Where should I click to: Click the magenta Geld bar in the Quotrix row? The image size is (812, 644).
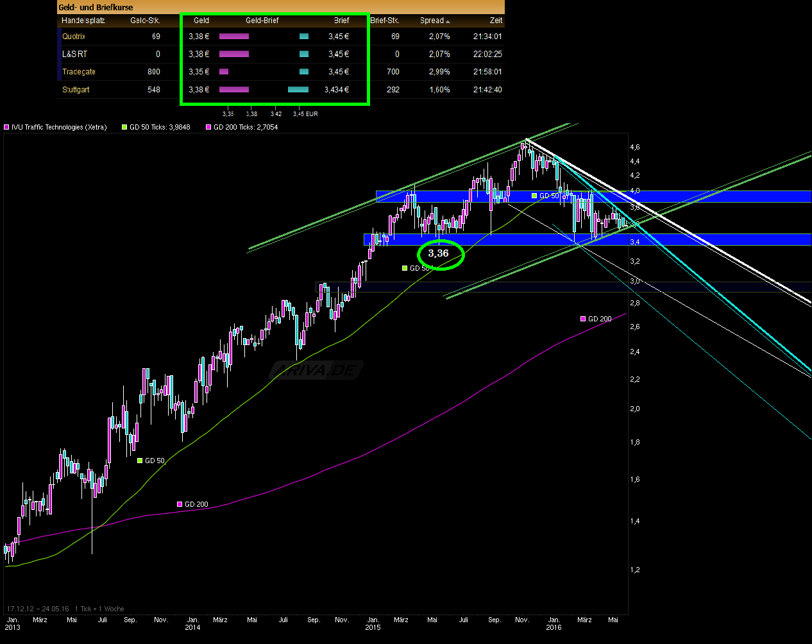[233, 37]
